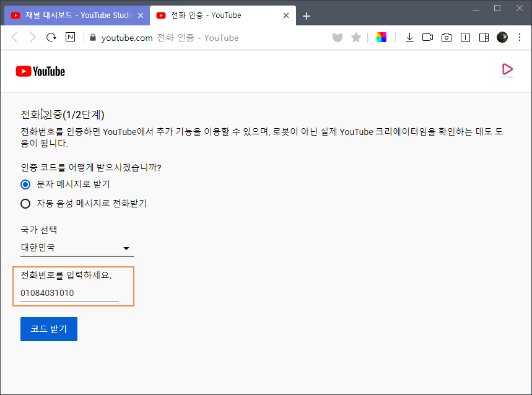Open the shield tracker blocker icon
Image resolution: width=532 pixels, height=395 pixels.
(x=338, y=37)
